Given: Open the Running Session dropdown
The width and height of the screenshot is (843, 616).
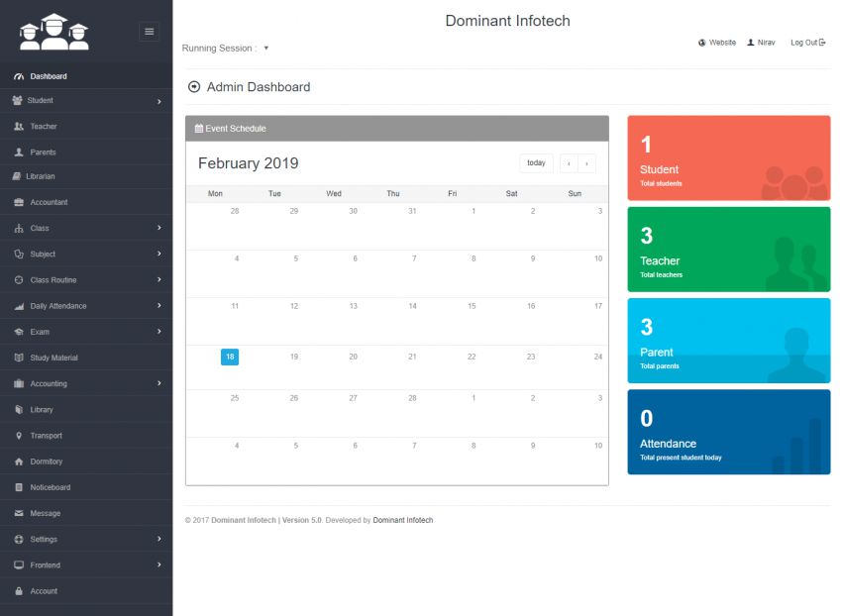Looking at the screenshot, I should 265,49.
